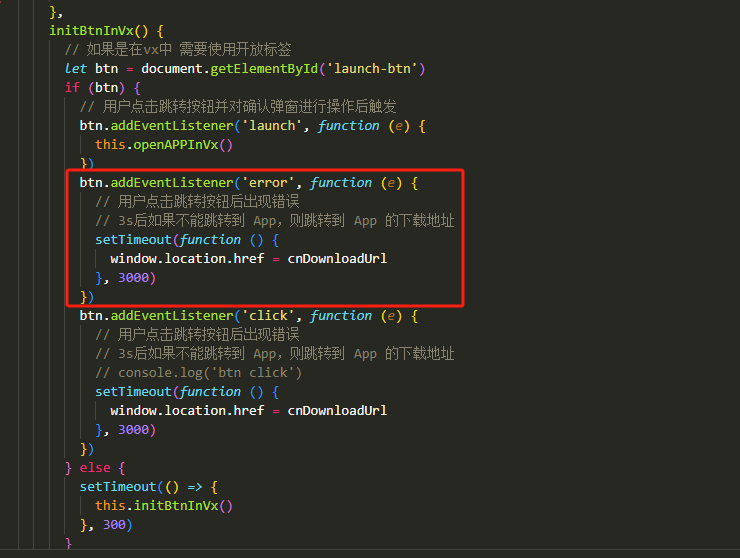
Task: Click cnDownloadUrl in the error listener
Action: 337,259
